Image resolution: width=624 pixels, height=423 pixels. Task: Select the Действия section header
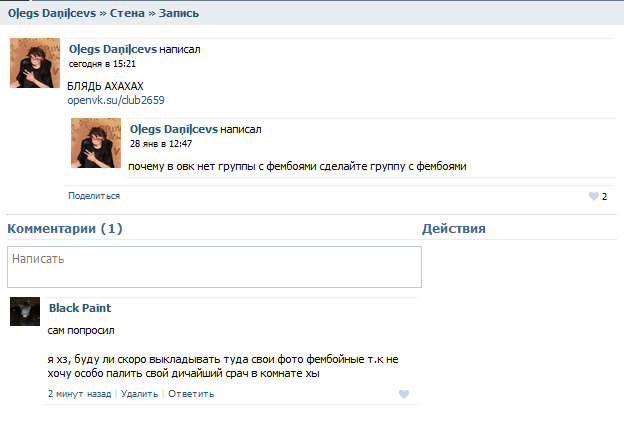(x=454, y=229)
